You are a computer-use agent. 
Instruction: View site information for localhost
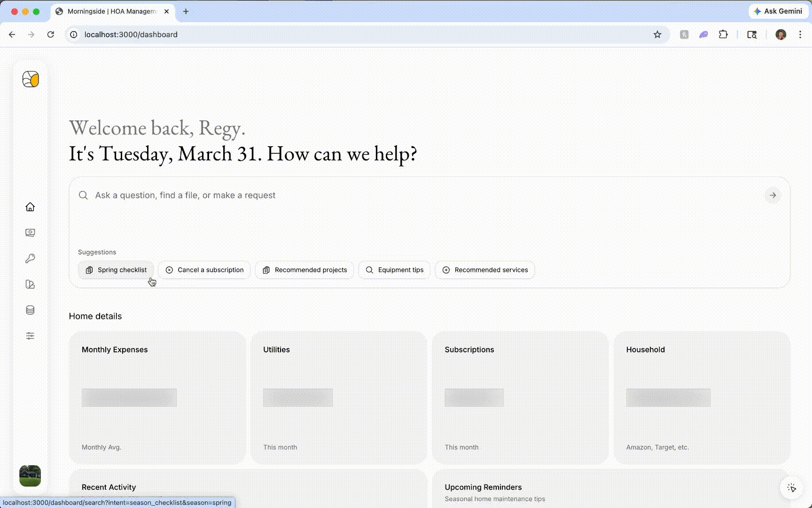[74, 34]
